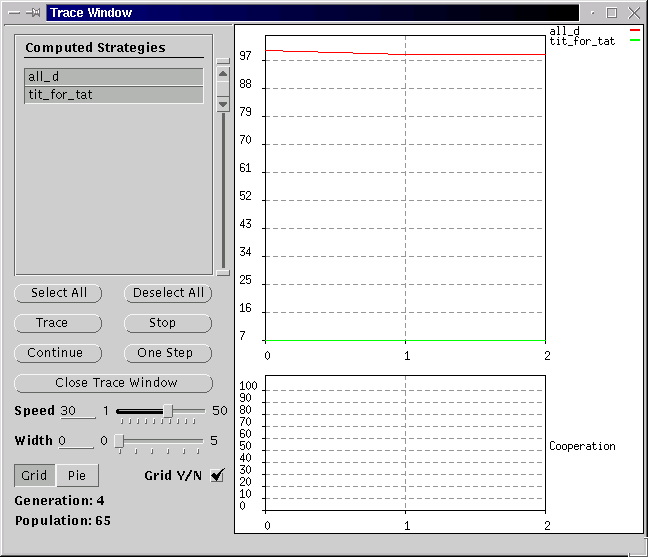Click the Speed slider handle

[x=168, y=411]
